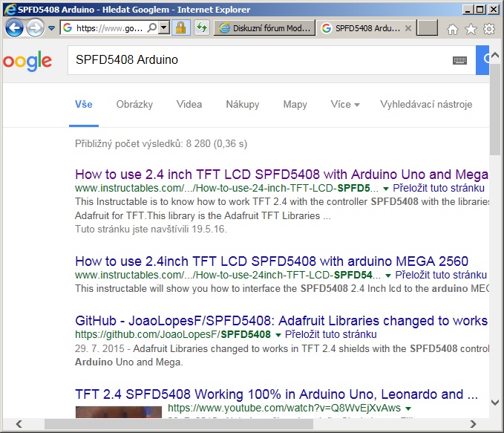This screenshot has width=504, height=433.
Task: Open the Tools gear icon
Action: (x=489, y=29)
